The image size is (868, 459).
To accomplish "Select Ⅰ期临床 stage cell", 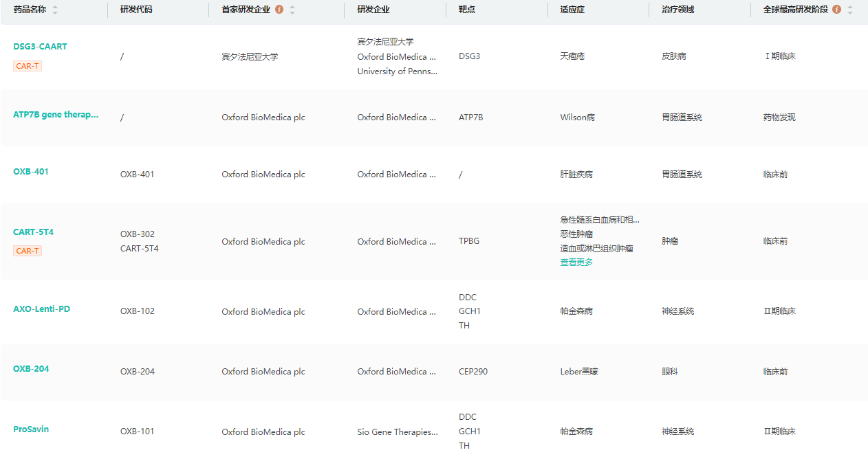I will [x=780, y=56].
